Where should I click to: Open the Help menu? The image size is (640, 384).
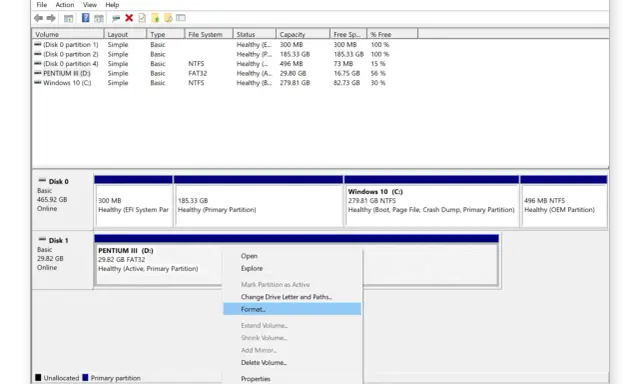(x=112, y=5)
